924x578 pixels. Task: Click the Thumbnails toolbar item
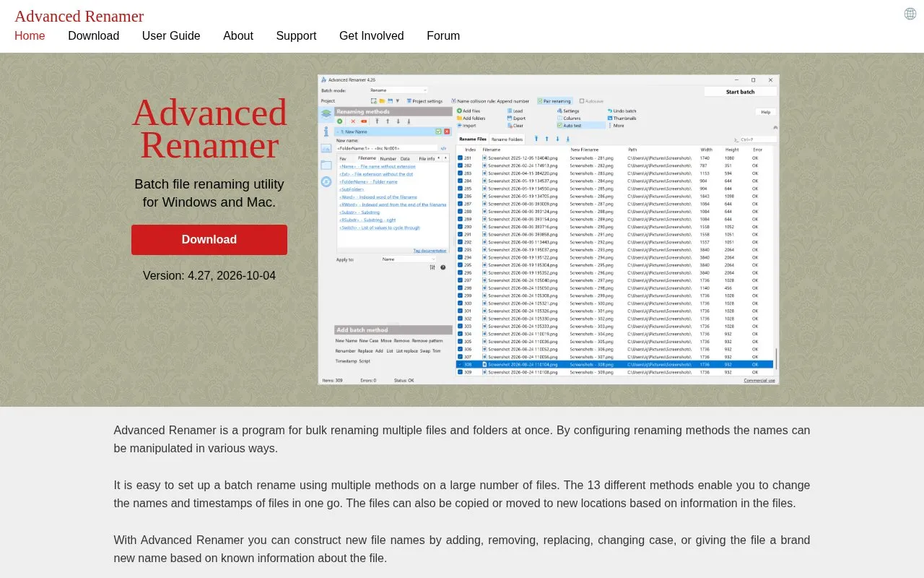(622, 118)
